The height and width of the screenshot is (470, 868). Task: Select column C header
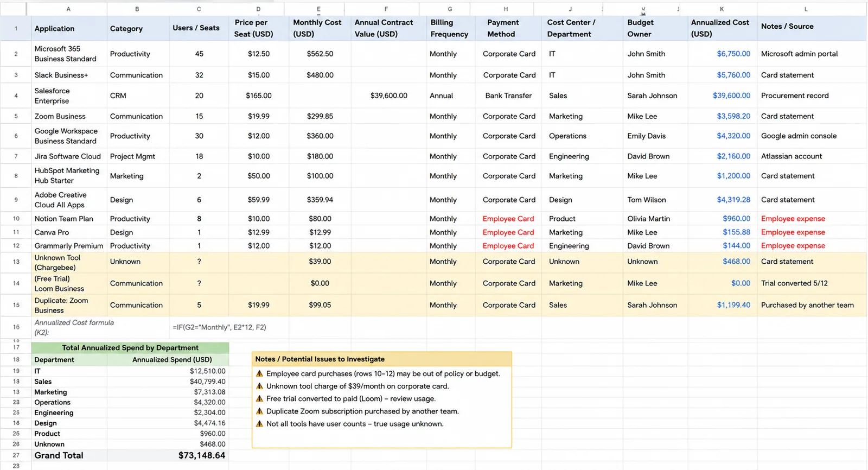(x=199, y=9)
